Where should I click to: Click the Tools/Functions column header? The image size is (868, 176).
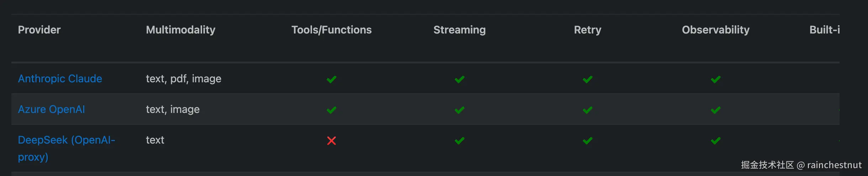click(x=331, y=30)
